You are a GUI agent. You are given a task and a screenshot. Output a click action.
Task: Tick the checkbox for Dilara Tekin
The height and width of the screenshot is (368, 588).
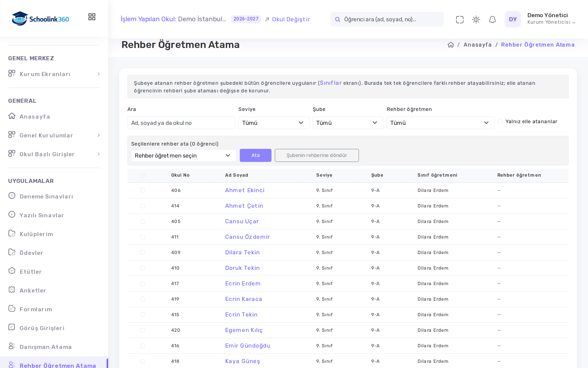143,252
